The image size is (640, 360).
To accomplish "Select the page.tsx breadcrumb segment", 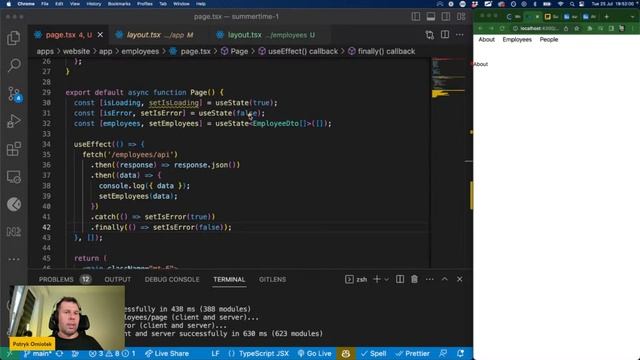I will coord(190,51).
